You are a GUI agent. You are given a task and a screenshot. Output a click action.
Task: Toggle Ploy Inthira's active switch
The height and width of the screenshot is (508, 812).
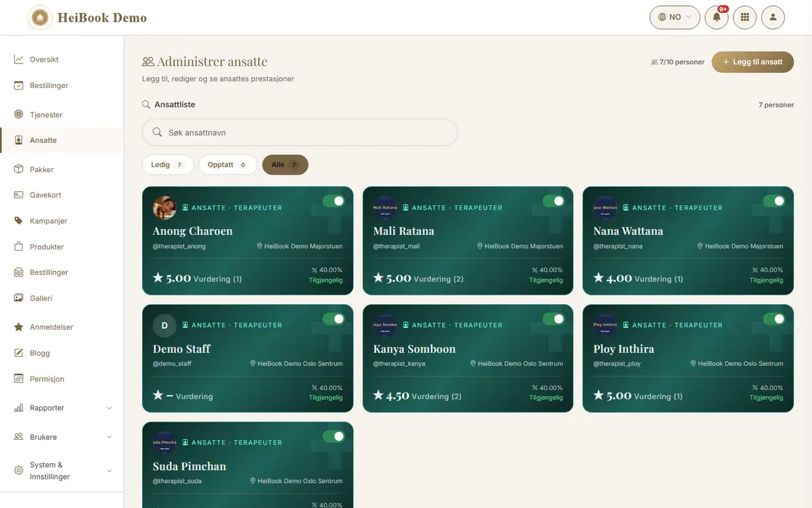click(x=774, y=319)
